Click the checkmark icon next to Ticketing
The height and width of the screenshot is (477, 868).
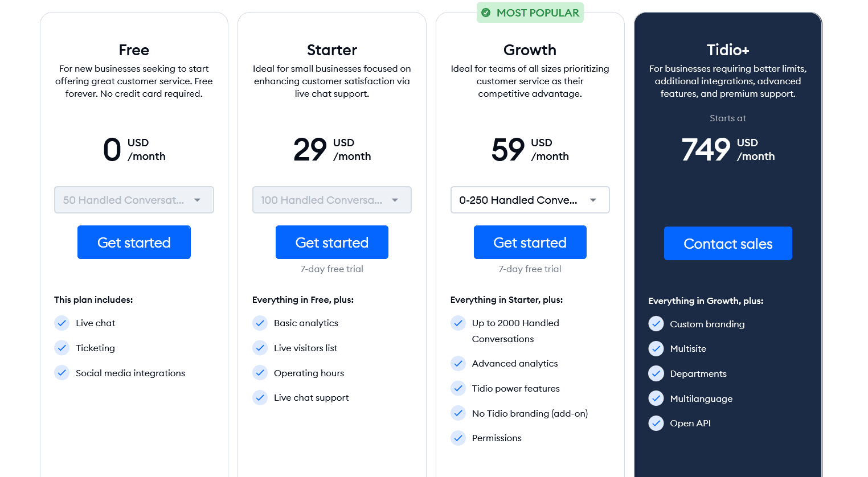(x=62, y=348)
